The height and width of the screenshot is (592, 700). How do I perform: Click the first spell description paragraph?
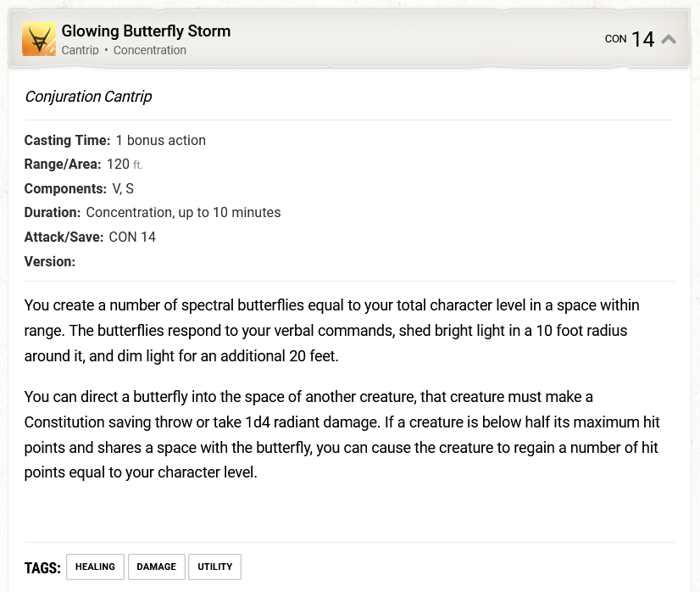331,331
